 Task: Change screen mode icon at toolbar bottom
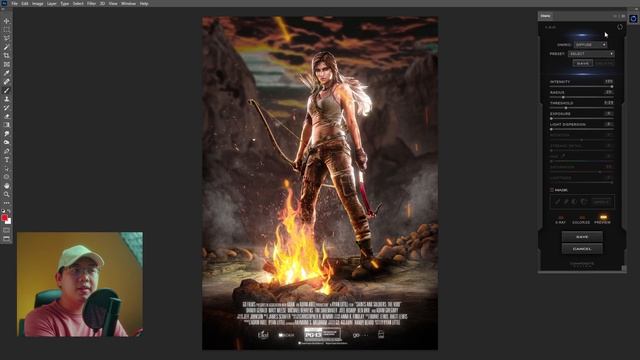[x=7, y=238]
